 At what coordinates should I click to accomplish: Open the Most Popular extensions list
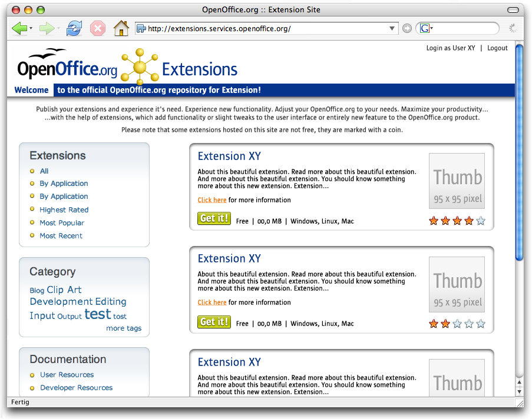(62, 222)
